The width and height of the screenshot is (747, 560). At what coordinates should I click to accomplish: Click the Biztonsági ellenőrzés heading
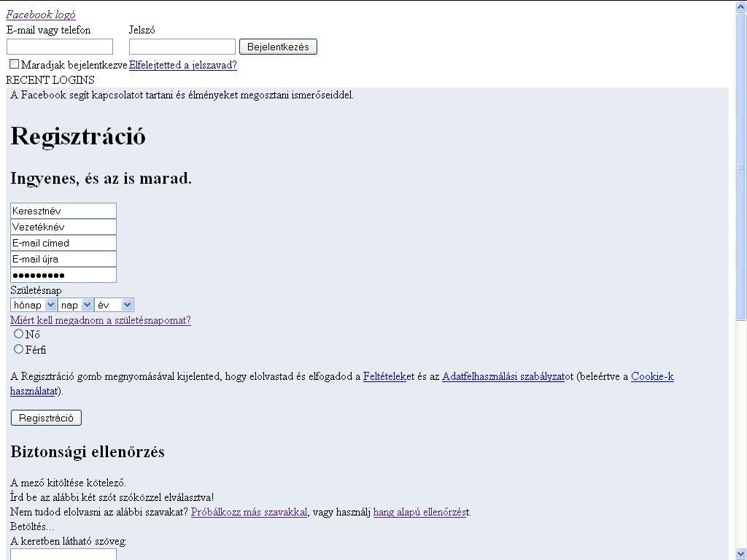tap(88, 452)
